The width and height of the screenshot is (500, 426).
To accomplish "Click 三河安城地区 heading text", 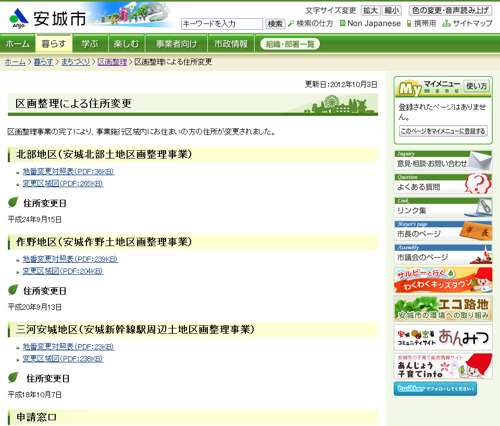I will (135, 329).
